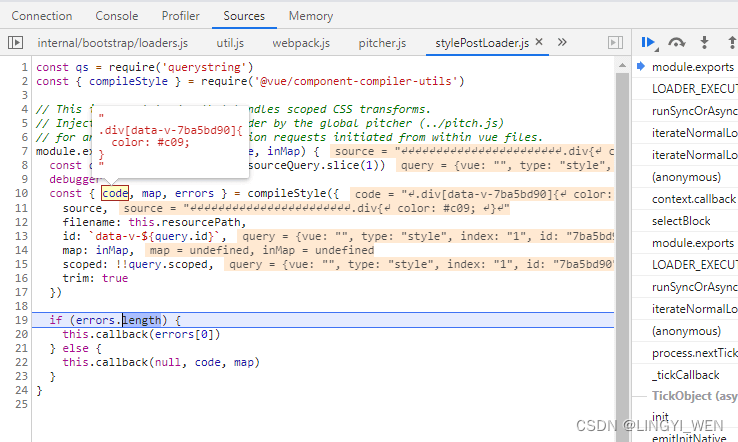The image size is (738, 442).
Task: Open the Memory tab
Action: (x=311, y=16)
